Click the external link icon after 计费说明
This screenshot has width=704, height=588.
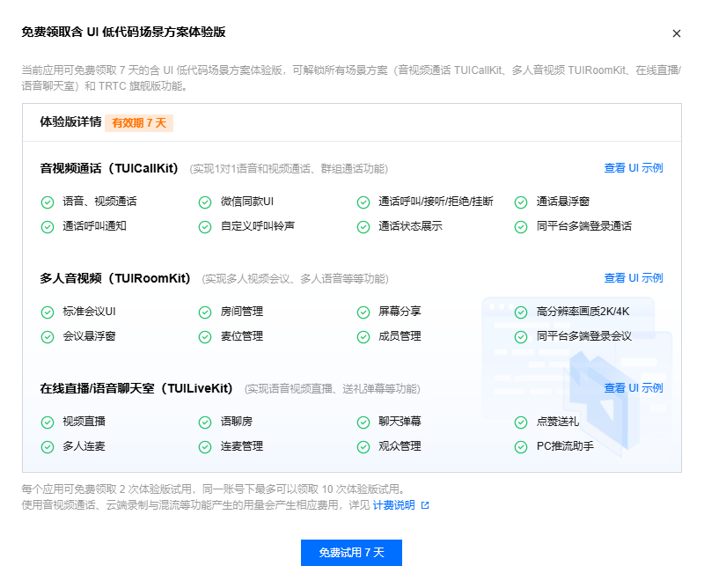pyautogui.click(x=425, y=506)
